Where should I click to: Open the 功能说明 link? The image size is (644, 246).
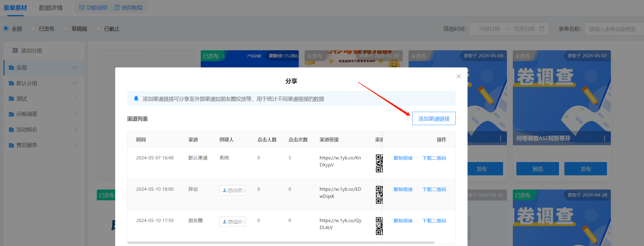93,7
